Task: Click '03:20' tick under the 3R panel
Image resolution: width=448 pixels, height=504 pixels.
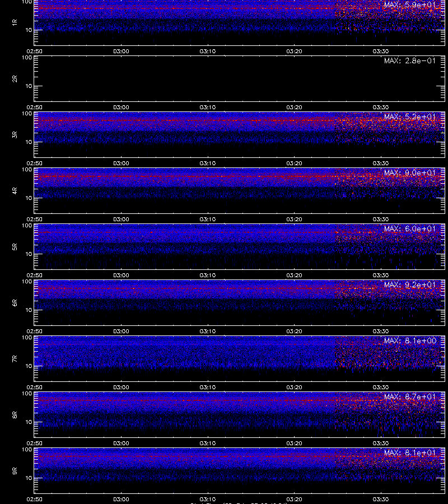Action: pyautogui.click(x=295, y=163)
